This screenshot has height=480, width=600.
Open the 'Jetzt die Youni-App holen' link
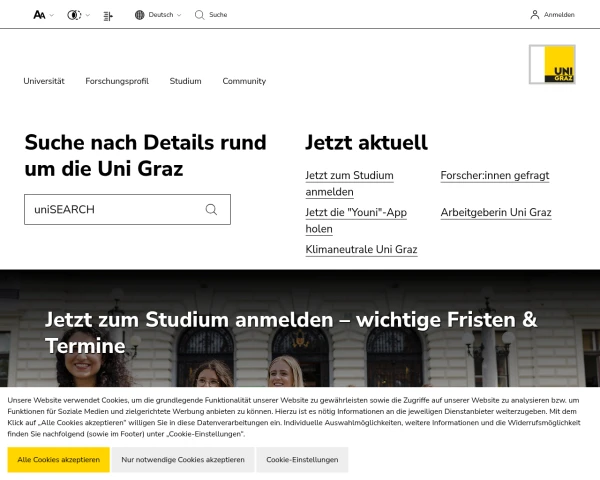(356, 220)
